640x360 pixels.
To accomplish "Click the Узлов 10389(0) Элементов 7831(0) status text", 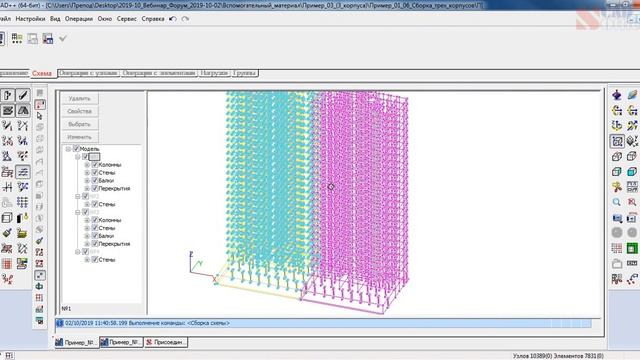I will [558, 356].
